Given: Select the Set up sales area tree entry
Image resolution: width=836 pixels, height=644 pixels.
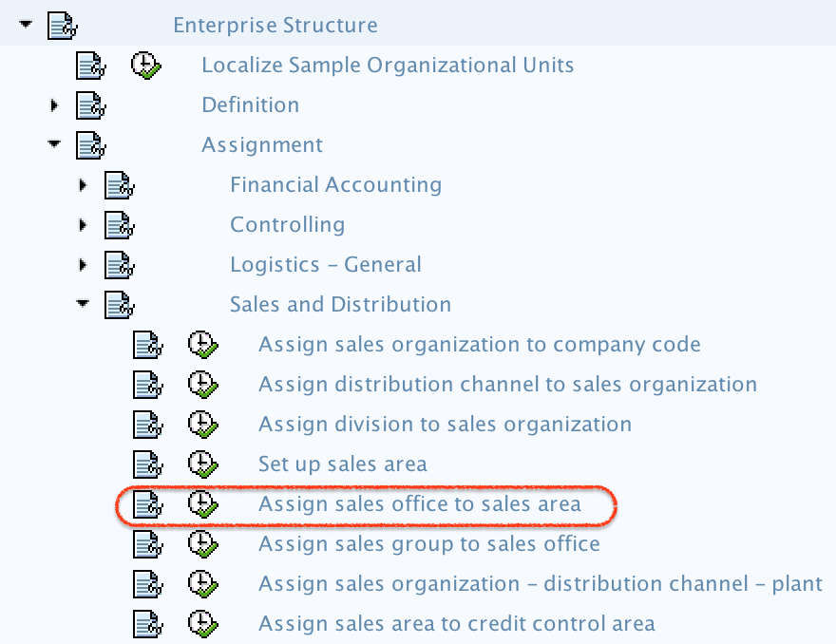Looking at the screenshot, I should [342, 464].
